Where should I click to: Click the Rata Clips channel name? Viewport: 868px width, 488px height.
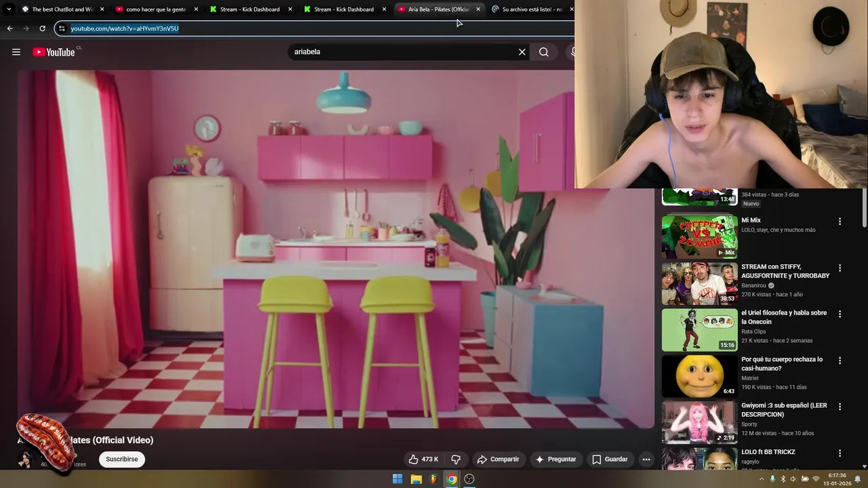click(755, 332)
